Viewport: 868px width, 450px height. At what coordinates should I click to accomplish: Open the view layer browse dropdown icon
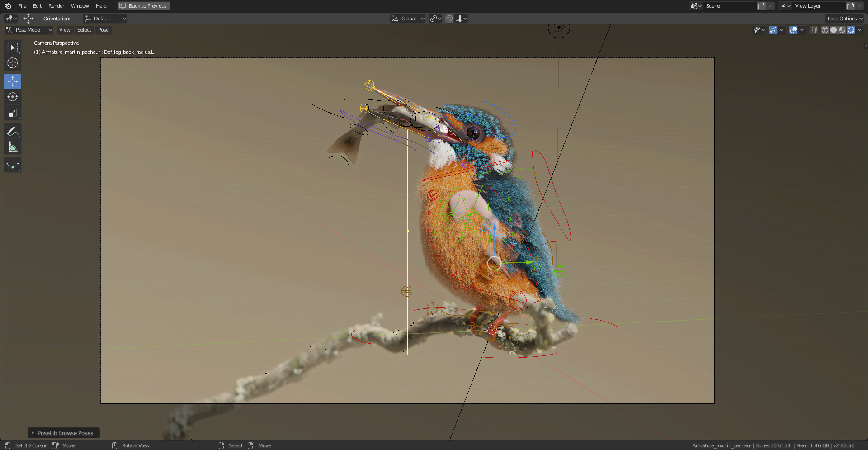coord(785,6)
